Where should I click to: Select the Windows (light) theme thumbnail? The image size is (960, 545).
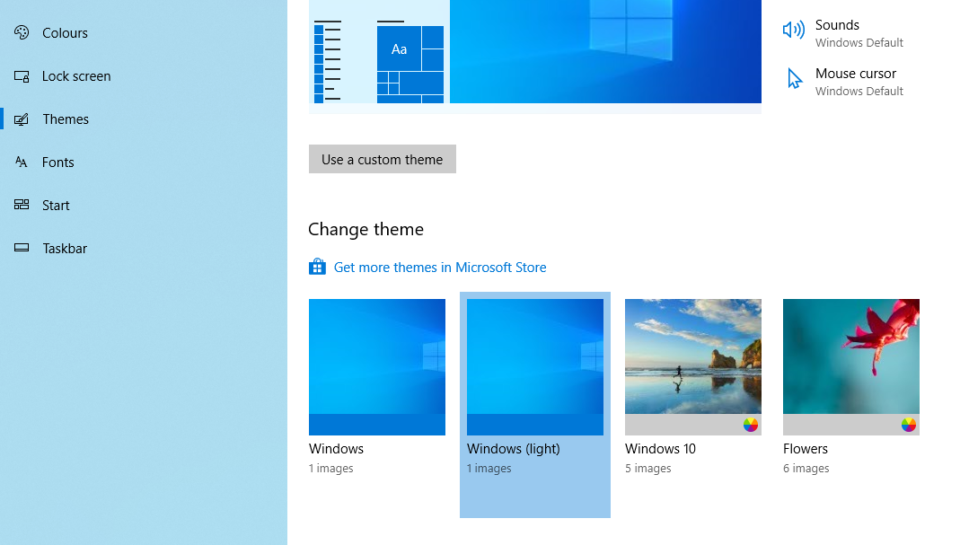pos(535,367)
